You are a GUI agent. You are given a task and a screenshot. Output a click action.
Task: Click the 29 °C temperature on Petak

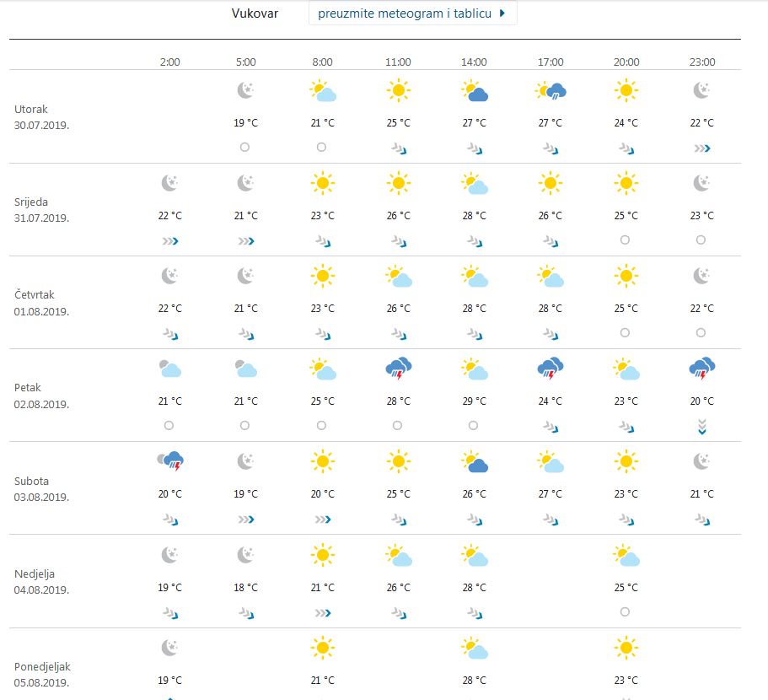coord(474,401)
